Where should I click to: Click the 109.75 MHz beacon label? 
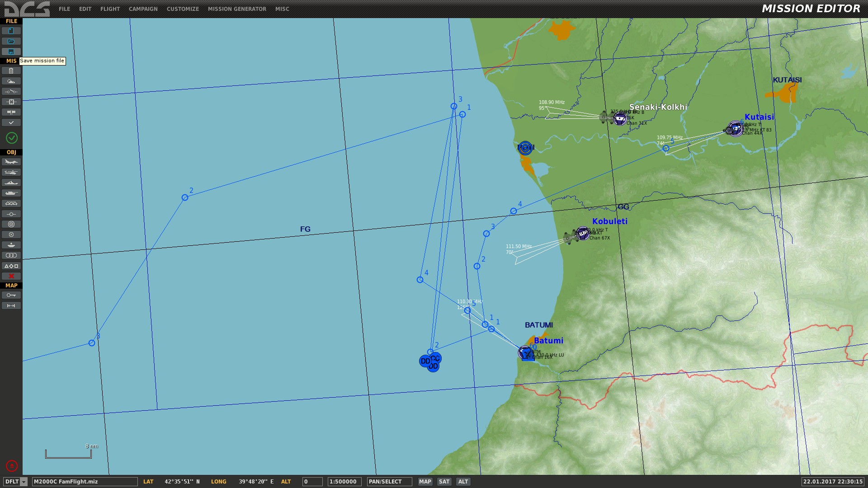pos(670,137)
